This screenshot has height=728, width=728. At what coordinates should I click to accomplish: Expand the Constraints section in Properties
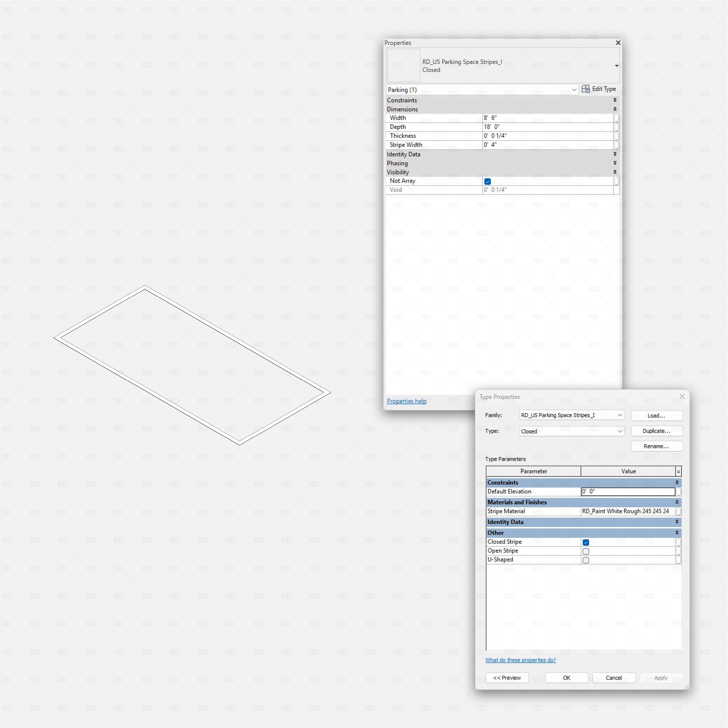click(614, 100)
